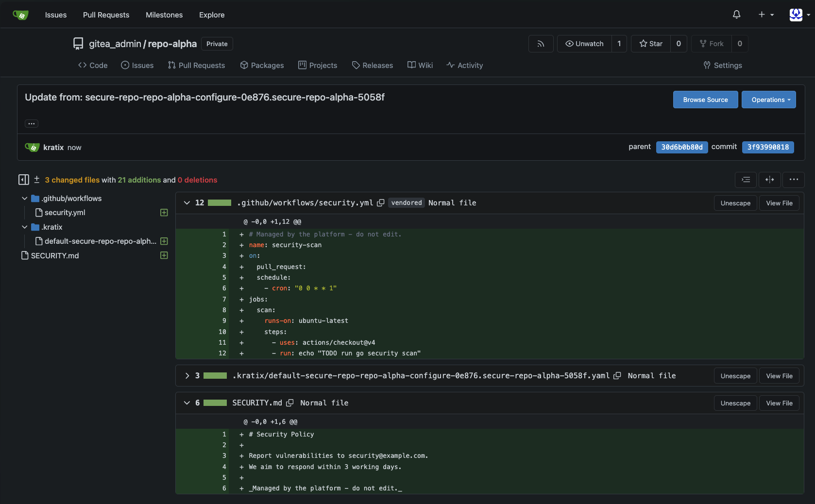The height and width of the screenshot is (504, 815).
Task: Click the SECURITY.md diff stat bar
Action: coord(215,403)
